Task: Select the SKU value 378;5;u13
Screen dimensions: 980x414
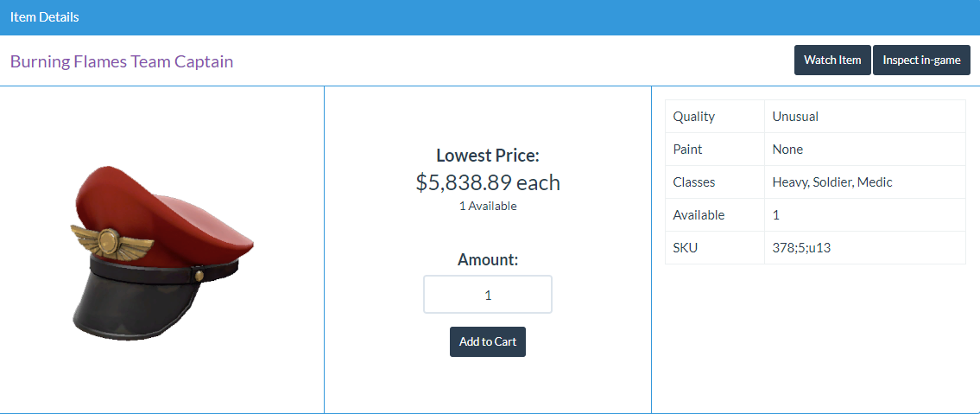Action: click(801, 248)
